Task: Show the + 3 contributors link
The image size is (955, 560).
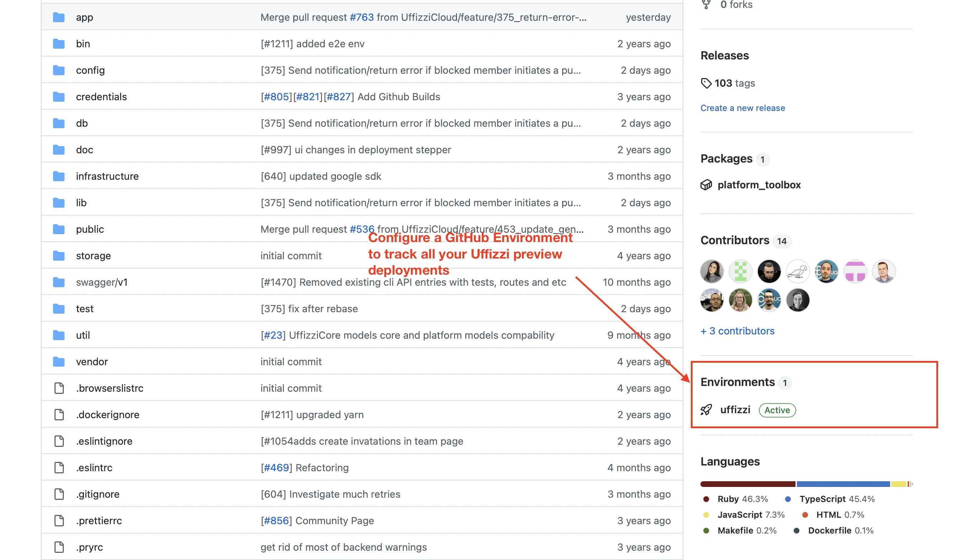Action: (x=737, y=330)
